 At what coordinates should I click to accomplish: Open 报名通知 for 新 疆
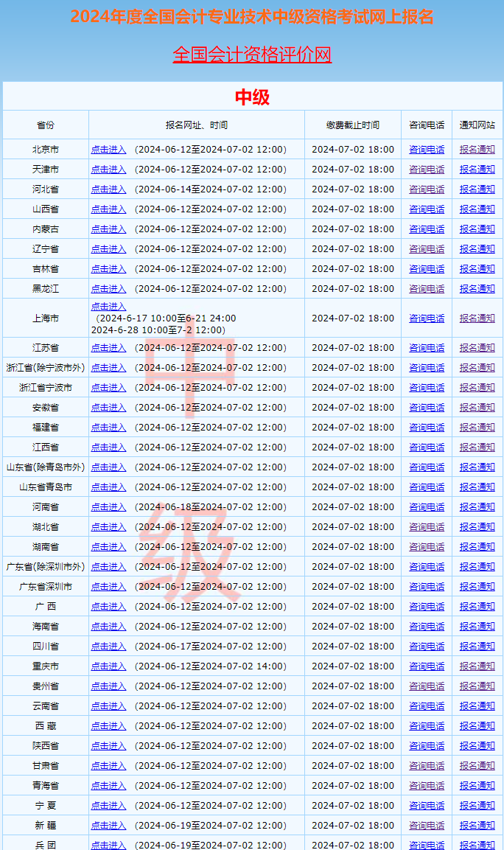pyautogui.click(x=477, y=826)
